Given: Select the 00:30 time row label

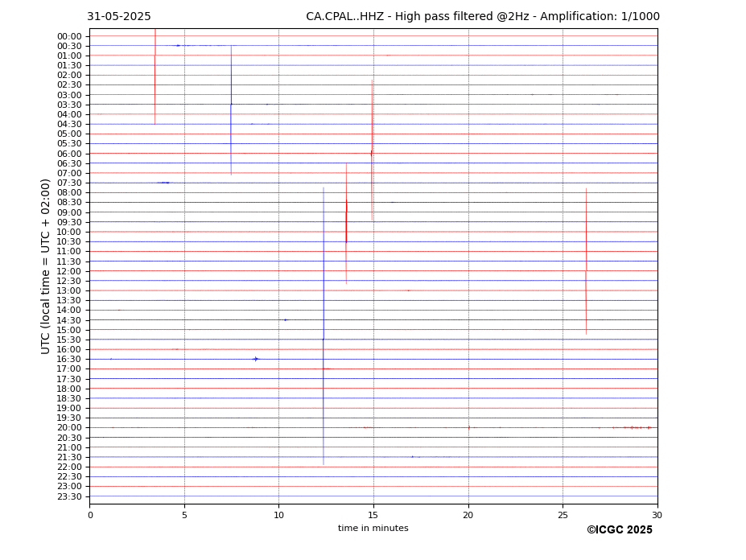Looking at the screenshot, I should click(69, 46).
